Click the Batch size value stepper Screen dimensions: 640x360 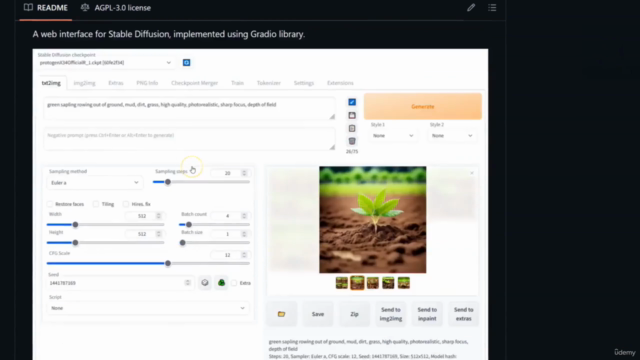click(244, 234)
